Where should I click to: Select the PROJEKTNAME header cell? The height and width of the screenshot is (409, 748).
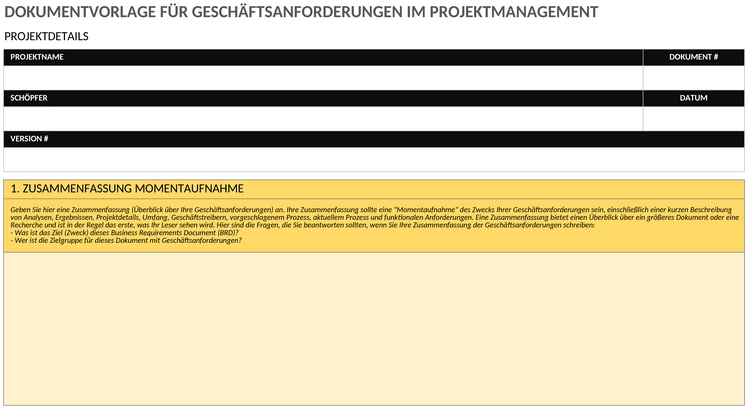click(323, 57)
